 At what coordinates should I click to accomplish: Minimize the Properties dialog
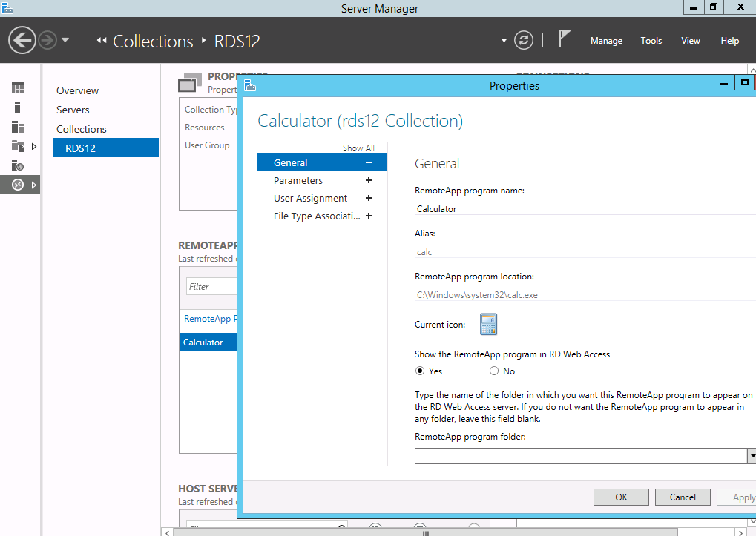pos(723,83)
